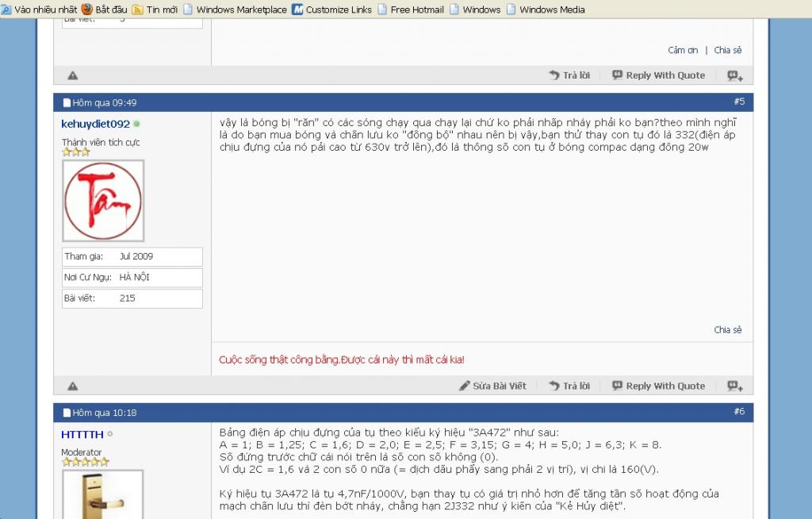Click 'HÀ NỘI' location value
Image resolution: width=812 pixels, height=519 pixels.
click(134, 278)
